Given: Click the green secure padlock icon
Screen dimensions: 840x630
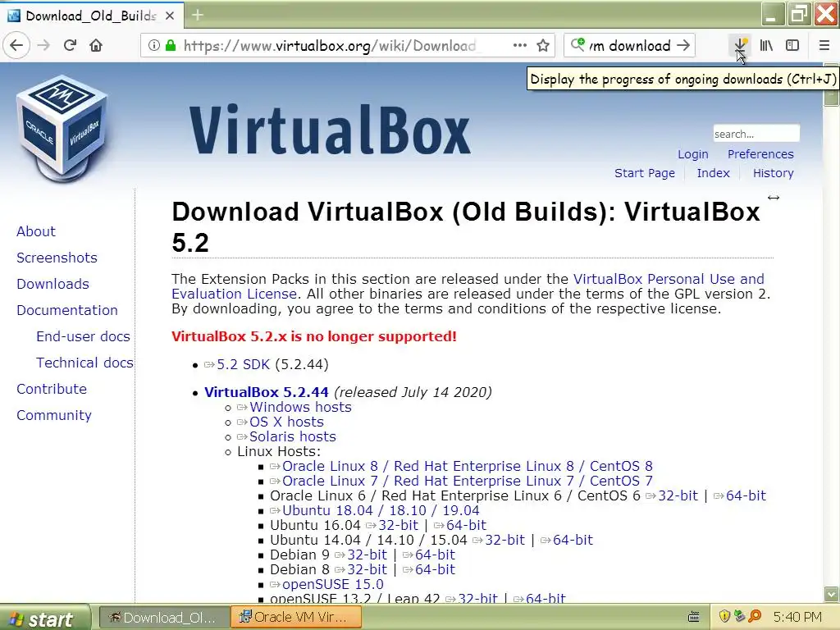Looking at the screenshot, I should (x=171, y=46).
